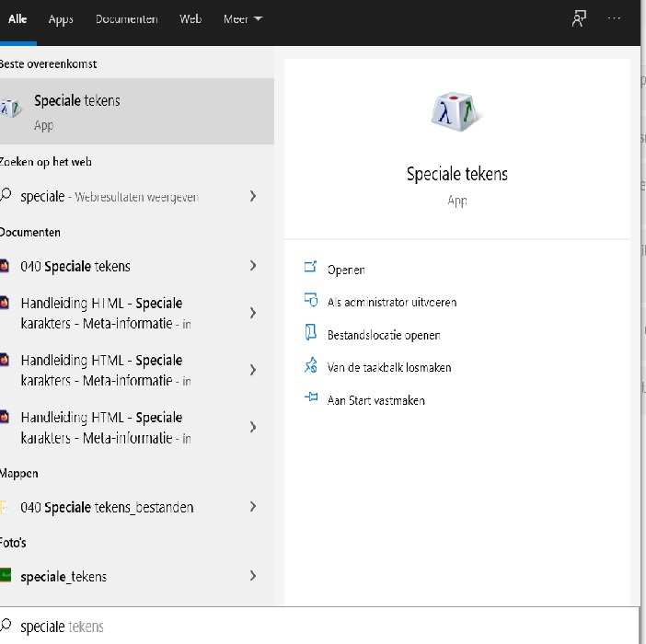Click the large Speciale tekens app icon
The width and height of the screenshot is (646, 644).
[456, 113]
